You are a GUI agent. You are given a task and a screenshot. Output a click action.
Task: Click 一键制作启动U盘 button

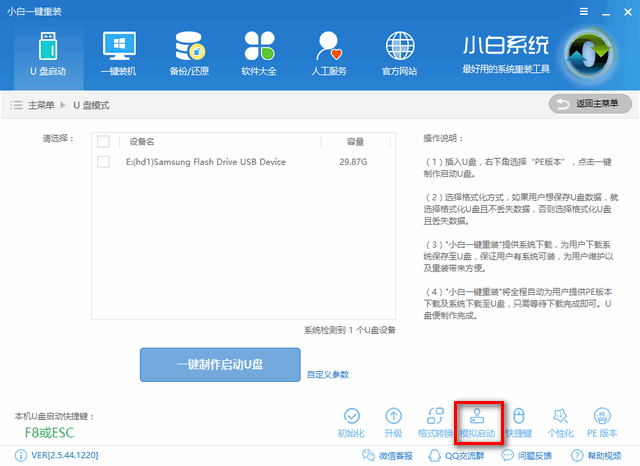tap(219, 364)
